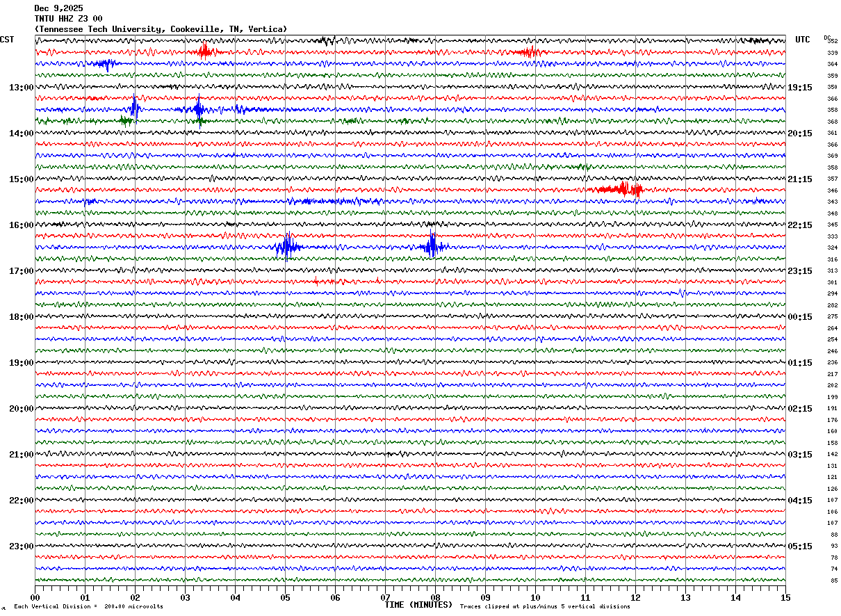Screen dimensions: 841x616
Task: Select the 21:15 UTC row label
Action: 800,179
